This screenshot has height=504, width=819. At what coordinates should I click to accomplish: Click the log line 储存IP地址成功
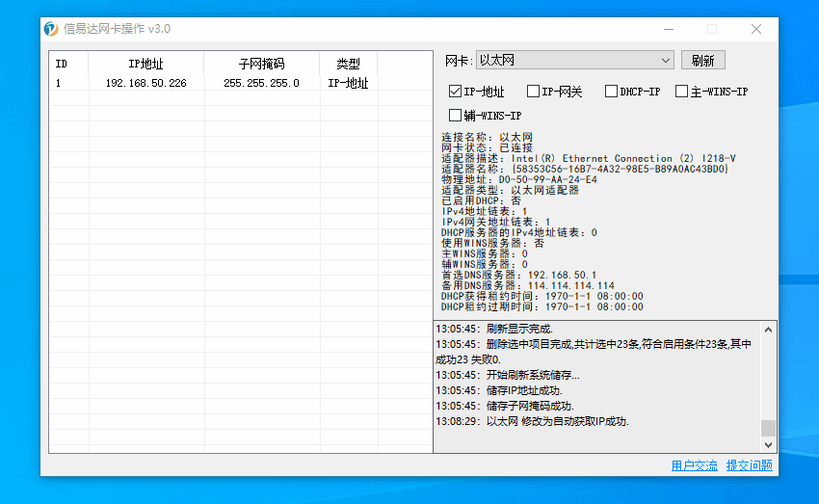pos(499,390)
